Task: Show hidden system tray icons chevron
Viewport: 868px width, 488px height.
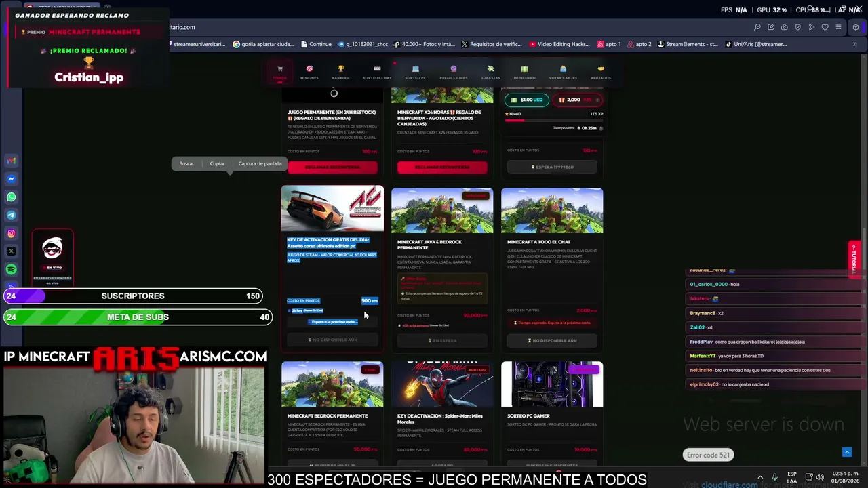Action: coord(759,477)
